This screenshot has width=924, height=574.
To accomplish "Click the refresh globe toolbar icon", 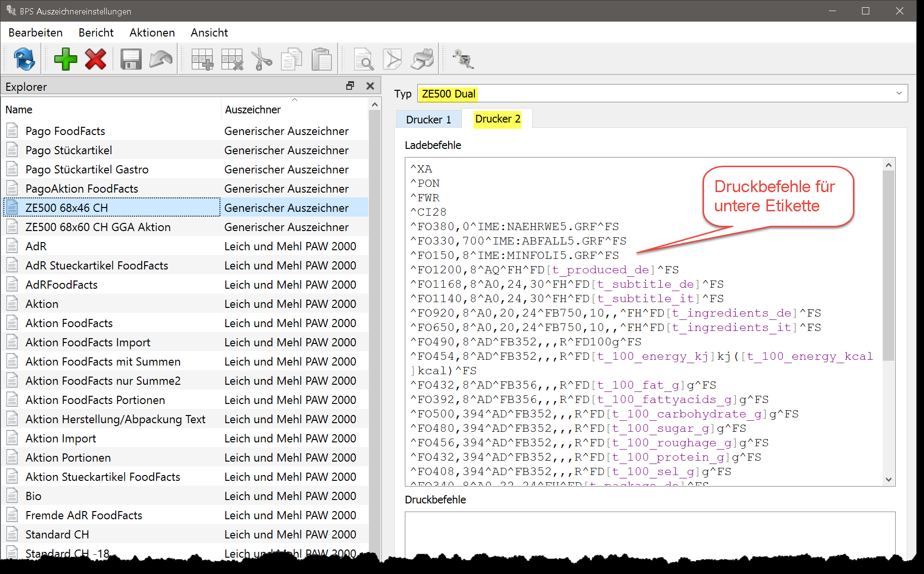I will tap(24, 60).
